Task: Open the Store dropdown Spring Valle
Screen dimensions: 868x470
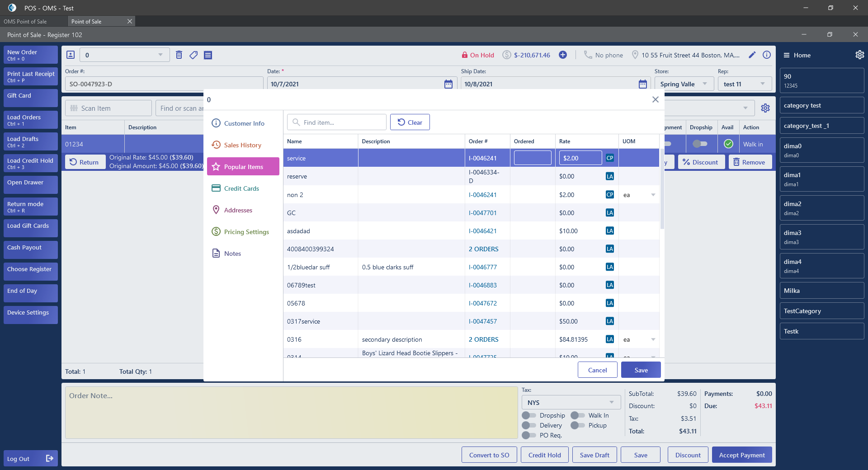Action: point(684,84)
